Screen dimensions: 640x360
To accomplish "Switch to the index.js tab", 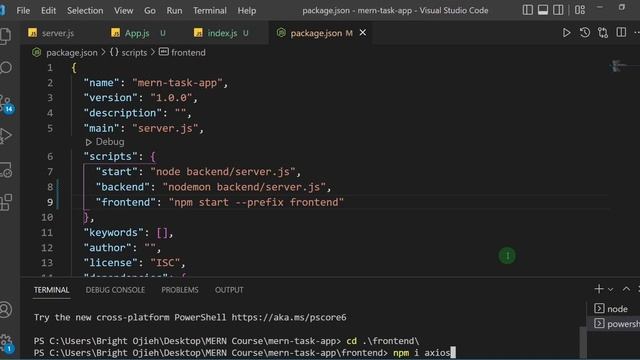I will coord(222,33).
